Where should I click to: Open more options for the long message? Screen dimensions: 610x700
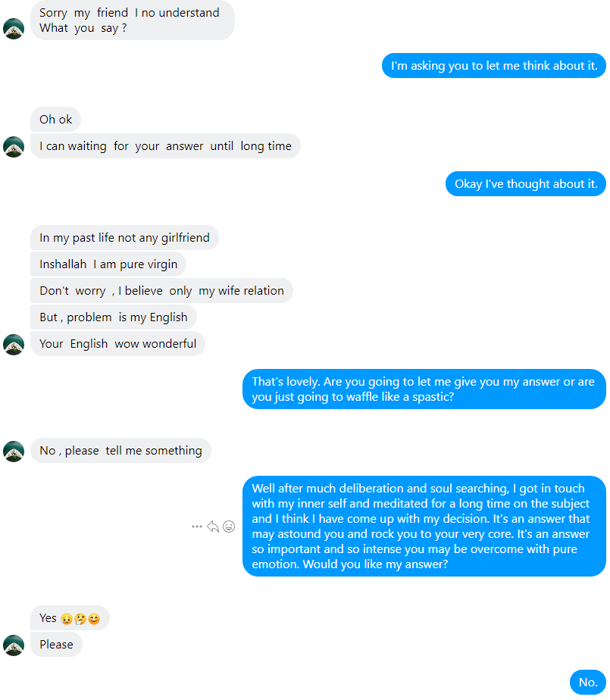(x=197, y=527)
